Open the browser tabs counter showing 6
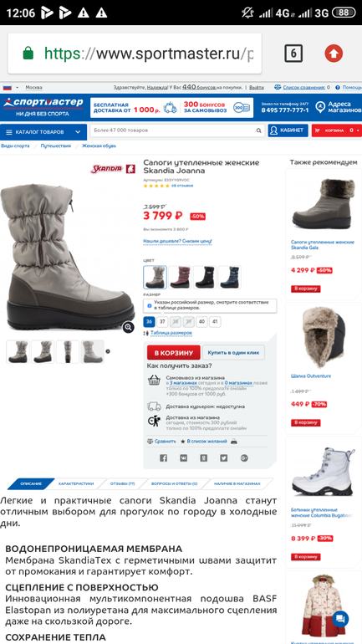Viewport: 362px width, 644px height. pyautogui.click(x=293, y=54)
